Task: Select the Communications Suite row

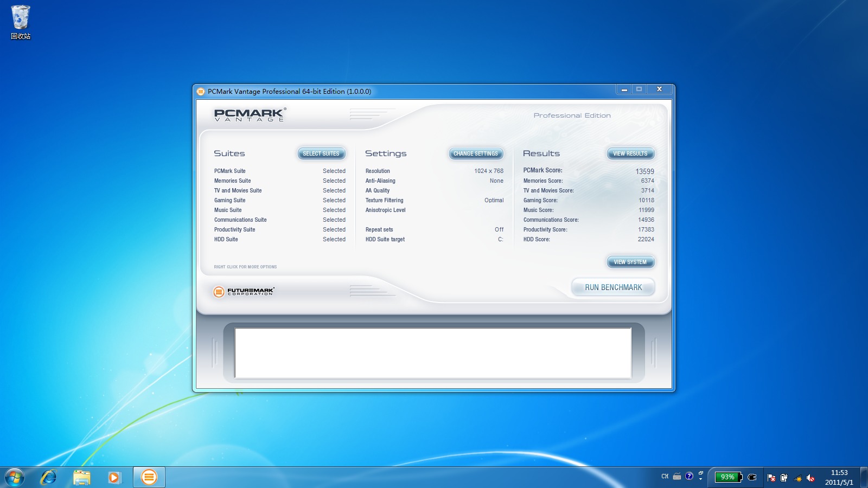Action: click(280, 220)
